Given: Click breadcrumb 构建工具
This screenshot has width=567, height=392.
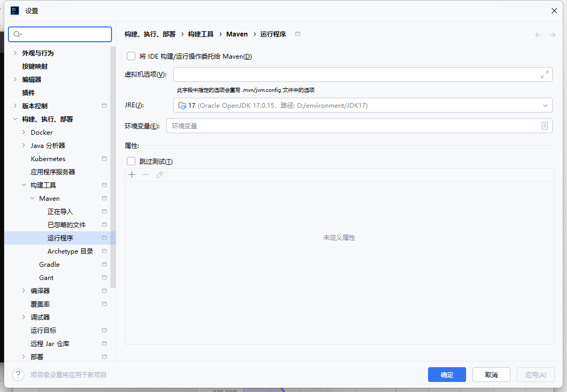Looking at the screenshot, I should (x=201, y=34).
